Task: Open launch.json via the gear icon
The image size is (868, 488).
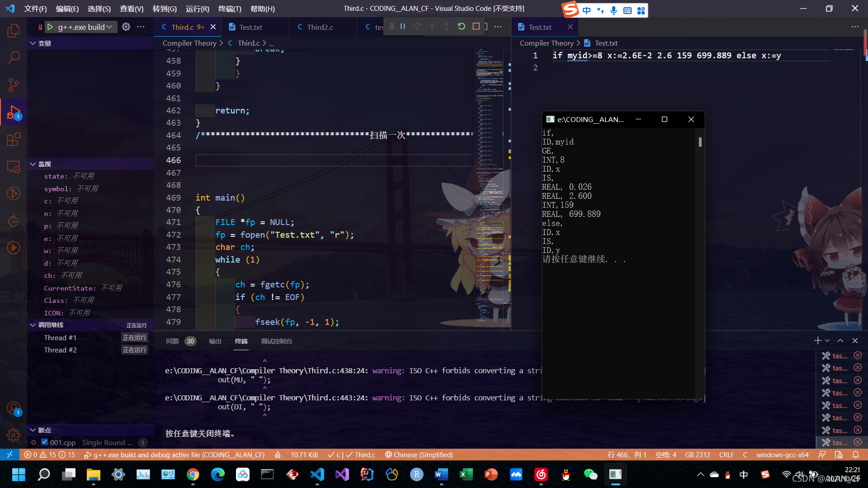Action: coord(126,27)
